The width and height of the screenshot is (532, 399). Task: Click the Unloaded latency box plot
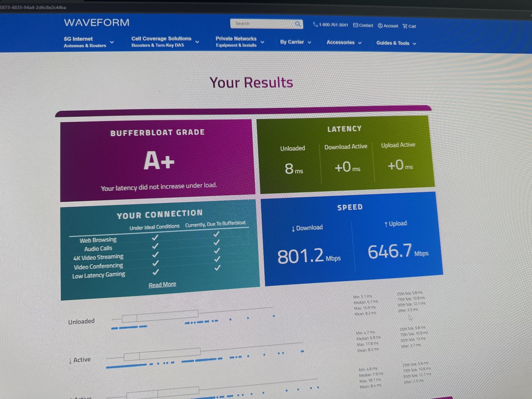192,315
